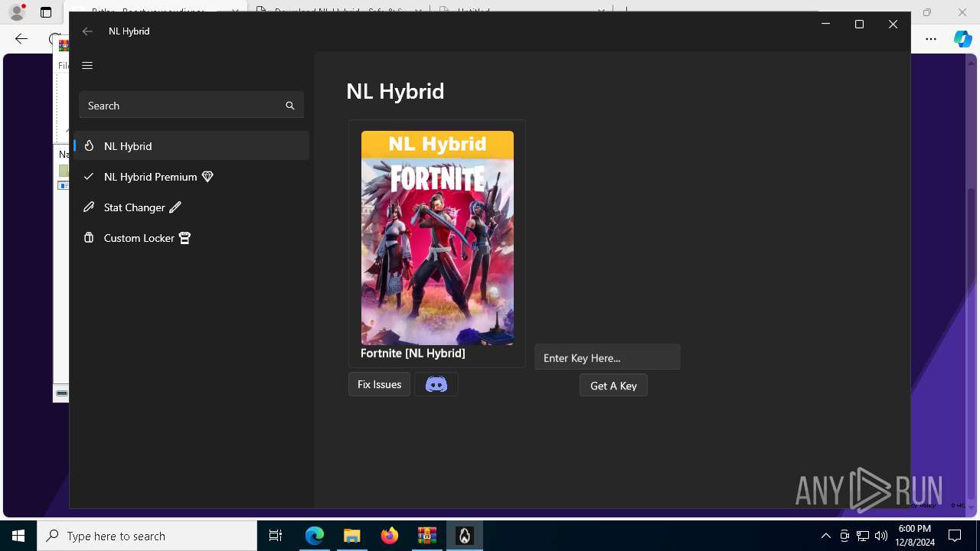The width and height of the screenshot is (980, 551).
Task: Open Stat Changer page
Action: 191,207
